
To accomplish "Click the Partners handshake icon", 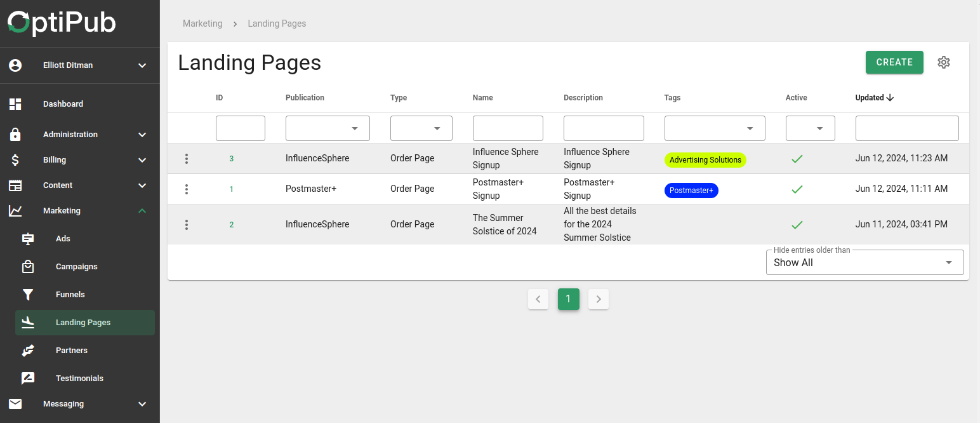I will [x=28, y=351].
